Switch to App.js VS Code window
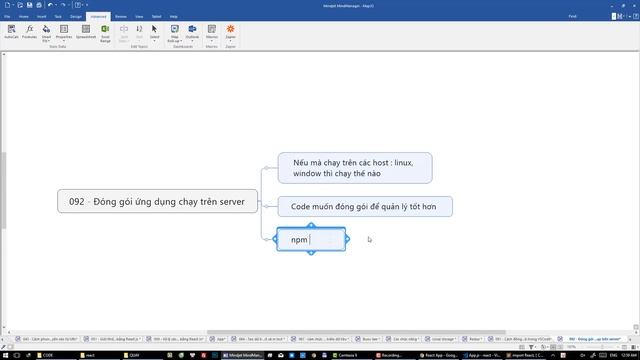Viewport: 640px width, 360px height. 482,356
